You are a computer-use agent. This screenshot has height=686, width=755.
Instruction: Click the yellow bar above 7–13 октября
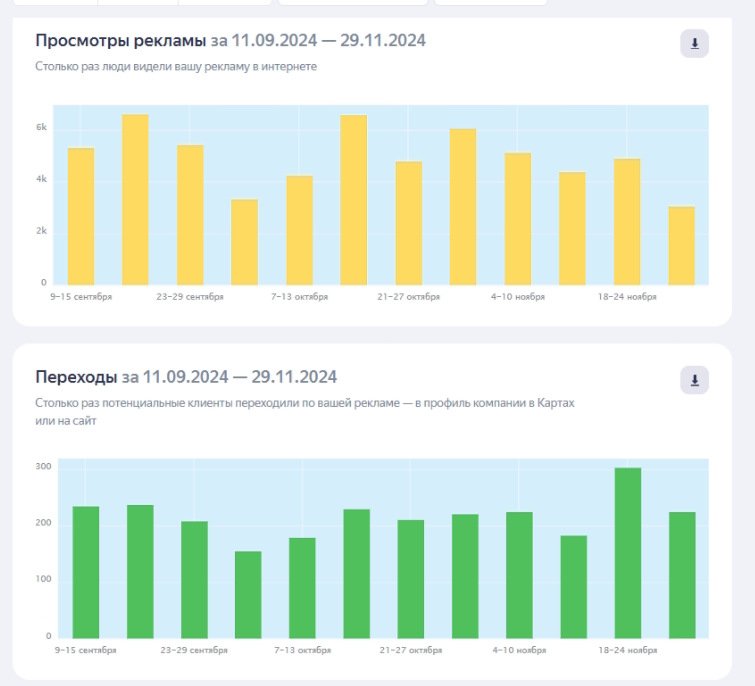click(299, 231)
